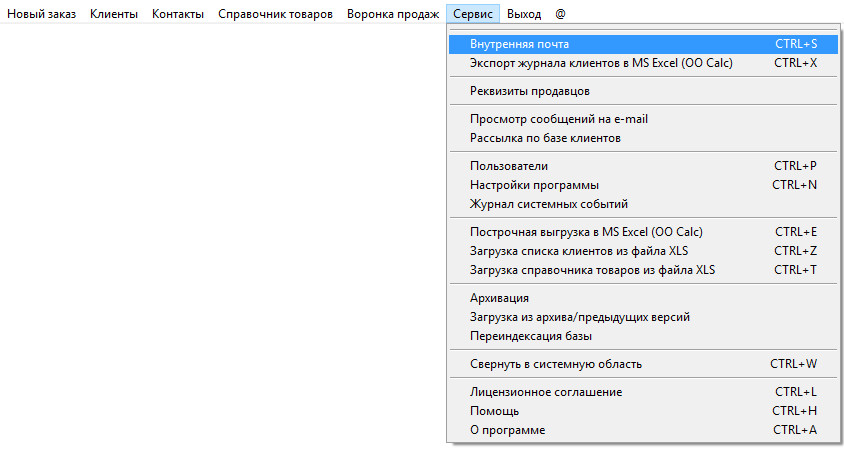The image size is (844, 449).
Task: Open the Воронка продаж menu
Action: point(393,14)
